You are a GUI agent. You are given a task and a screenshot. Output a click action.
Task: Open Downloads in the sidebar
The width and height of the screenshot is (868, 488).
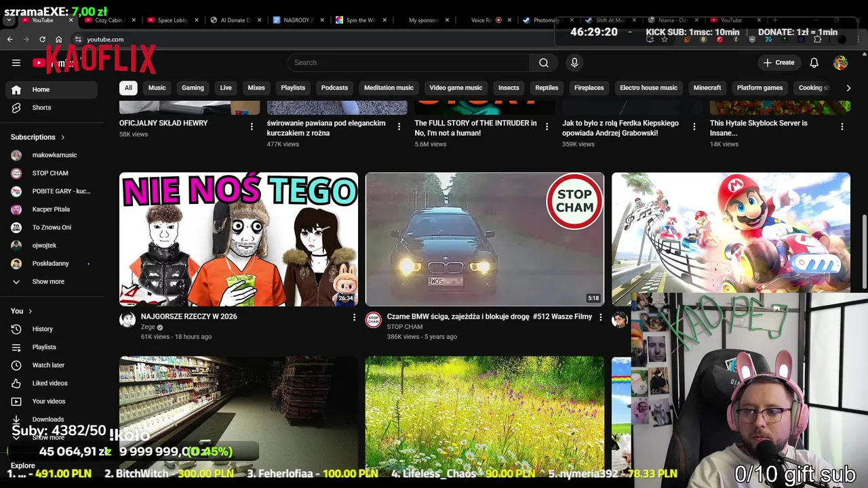(x=52, y=419)
